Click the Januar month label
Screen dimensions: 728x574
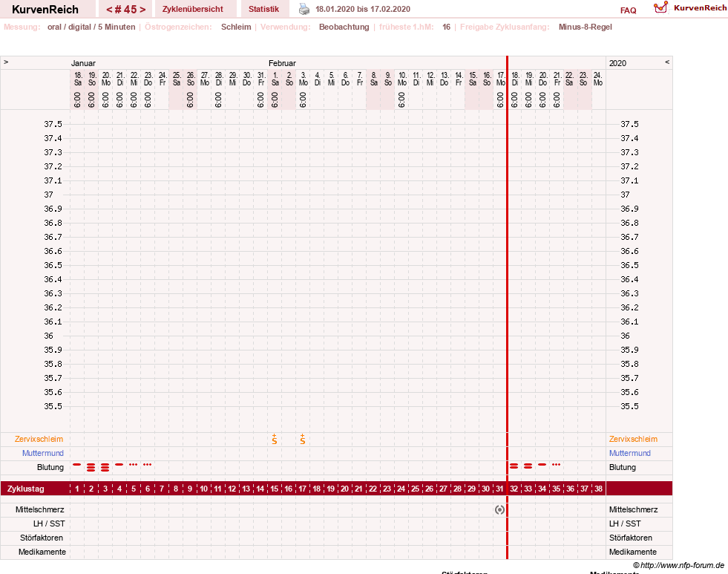coord(83,63)
